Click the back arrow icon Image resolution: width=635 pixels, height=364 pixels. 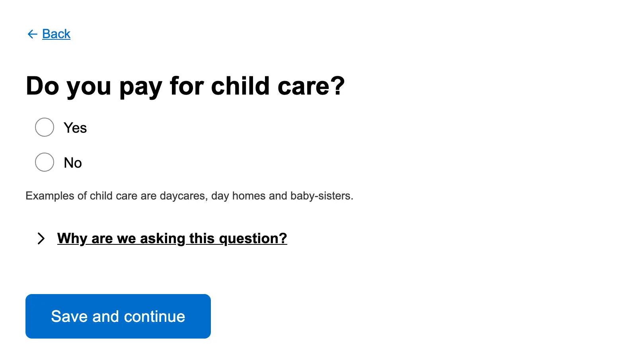tap(32, 34)
